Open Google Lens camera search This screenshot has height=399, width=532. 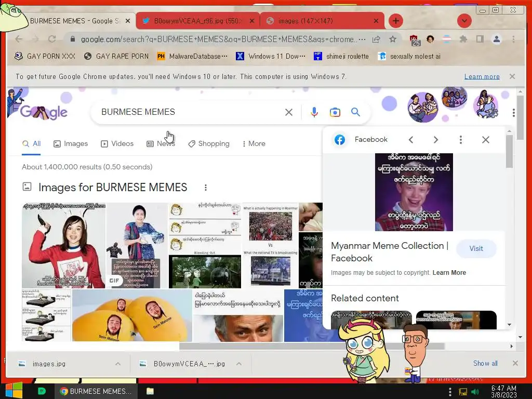(335, 112)
